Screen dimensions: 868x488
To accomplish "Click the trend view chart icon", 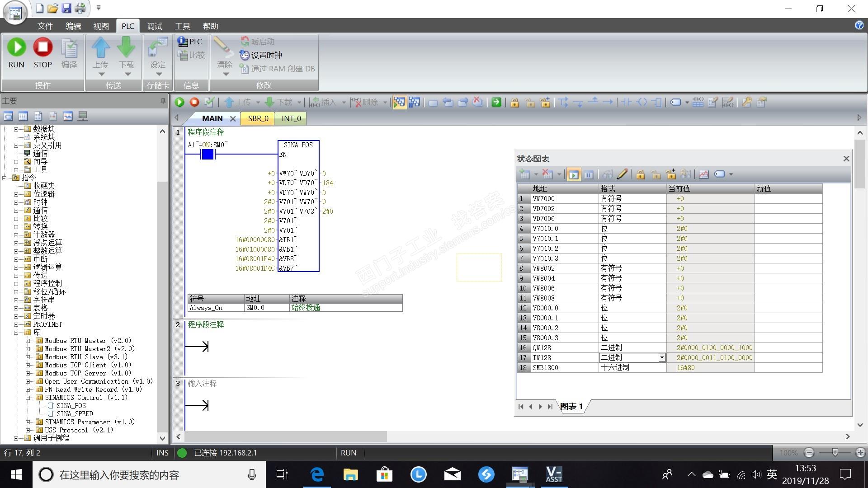I will coord(703,174).
